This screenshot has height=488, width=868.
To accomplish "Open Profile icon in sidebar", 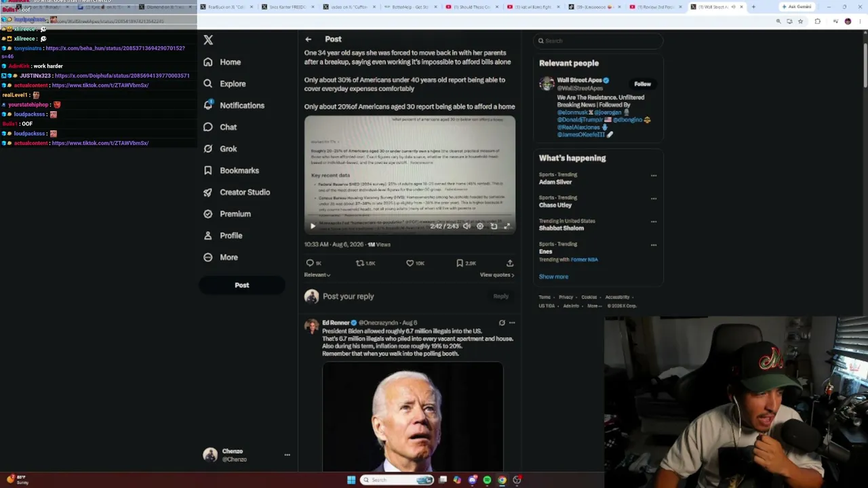I will [x=208, y=236].
